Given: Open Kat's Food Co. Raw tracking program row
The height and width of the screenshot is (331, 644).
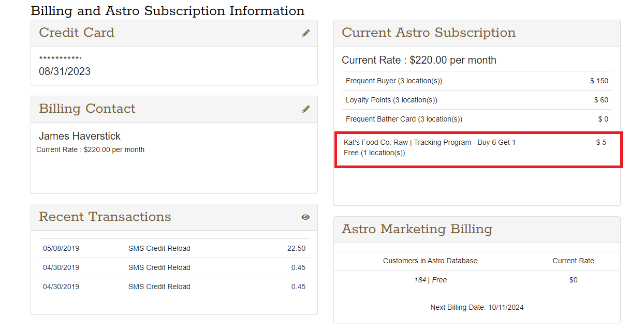Looking at the screenshot, I should [429, 147].
